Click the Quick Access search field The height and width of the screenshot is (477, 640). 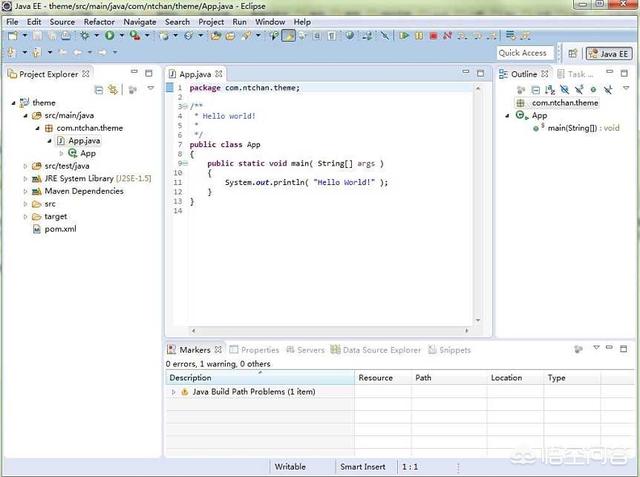coord(523,53)
